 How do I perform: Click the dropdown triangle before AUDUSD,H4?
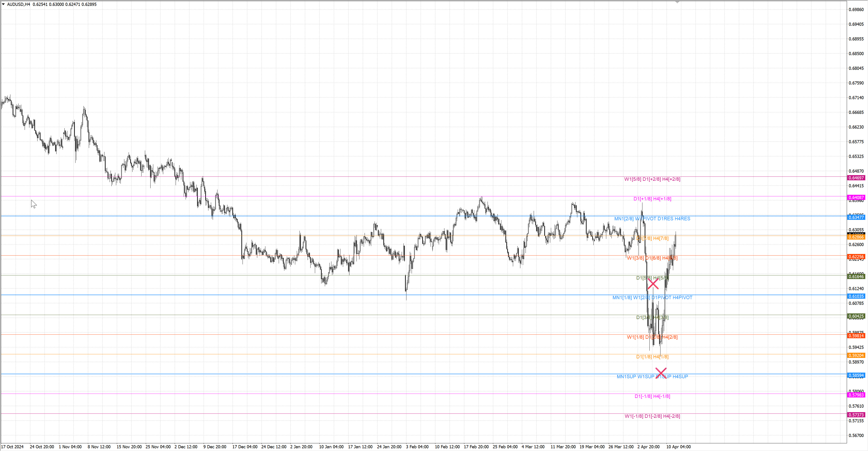click(3, 4)
